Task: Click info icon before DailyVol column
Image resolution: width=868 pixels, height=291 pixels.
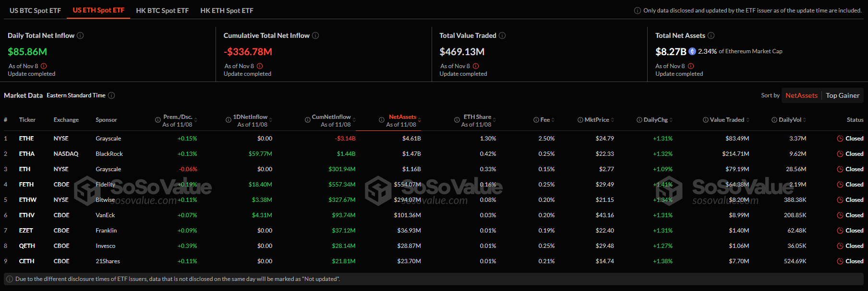Action: point(774,120)
